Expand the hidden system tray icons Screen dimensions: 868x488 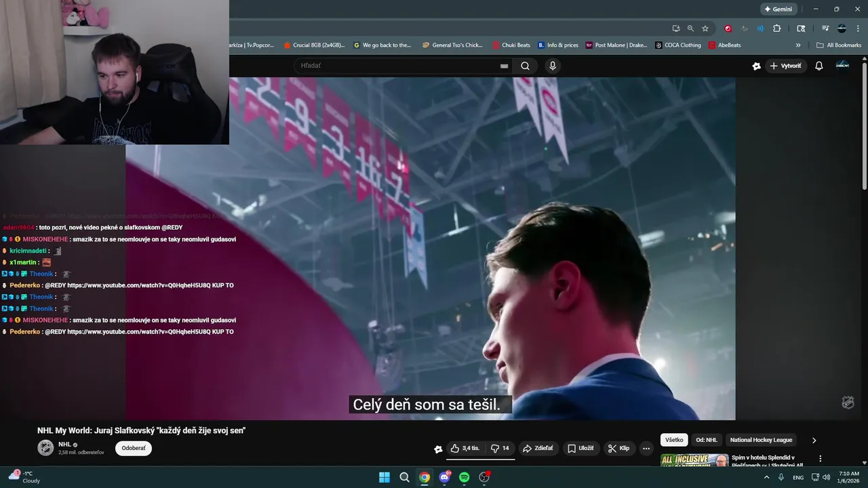point(767,477)
